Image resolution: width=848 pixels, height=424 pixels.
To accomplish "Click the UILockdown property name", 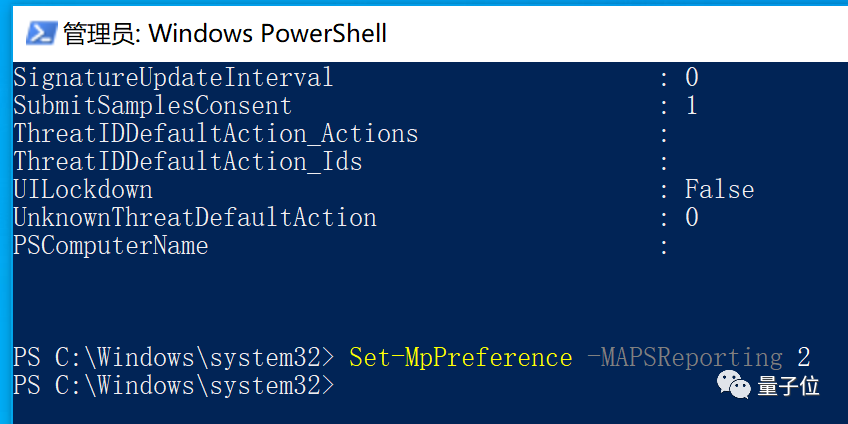I will (x=82, y=189).
